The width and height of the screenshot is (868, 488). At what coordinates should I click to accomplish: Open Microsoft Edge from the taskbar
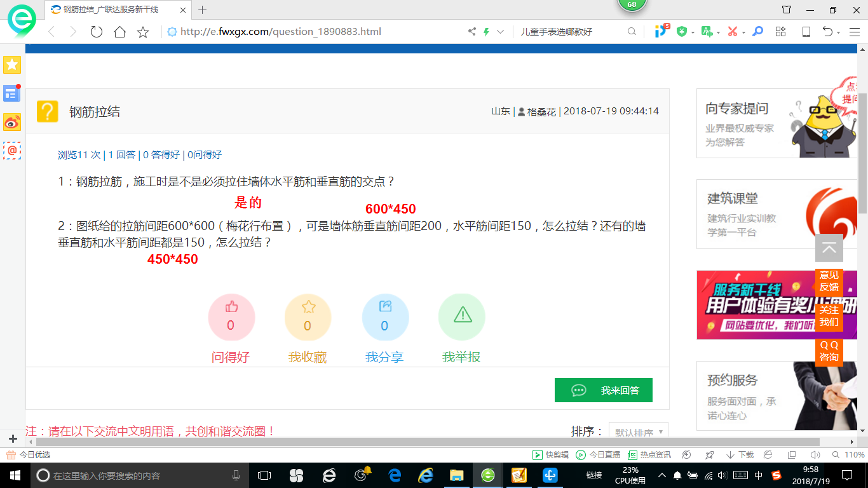395,475
